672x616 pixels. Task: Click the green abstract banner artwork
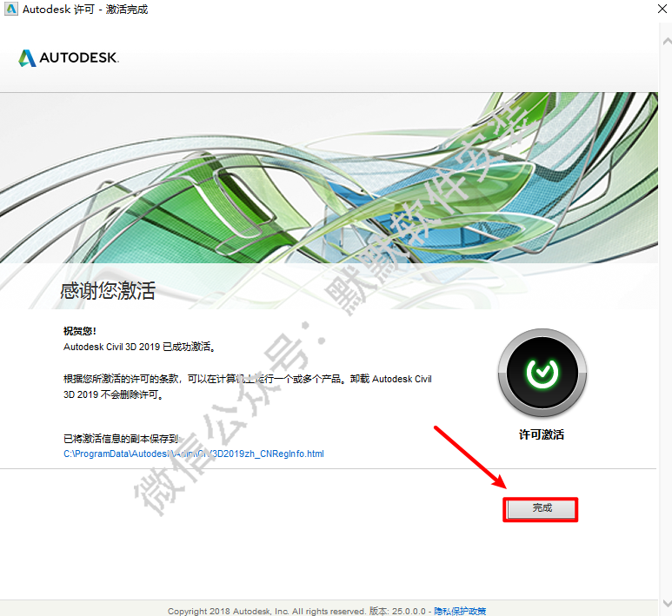point(348,174)
